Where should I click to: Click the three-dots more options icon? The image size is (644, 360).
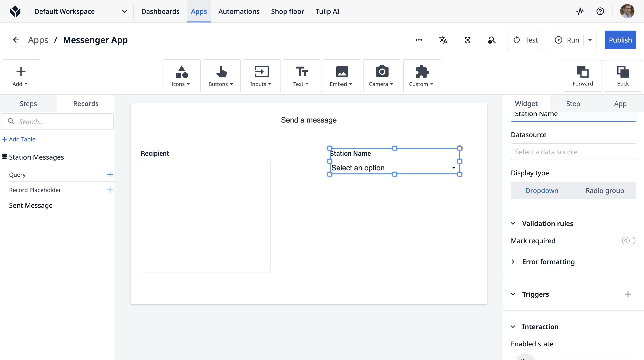419,40
